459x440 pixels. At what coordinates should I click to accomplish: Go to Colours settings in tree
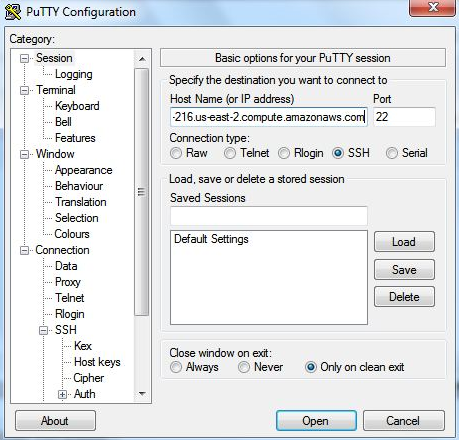pos(72,234)
